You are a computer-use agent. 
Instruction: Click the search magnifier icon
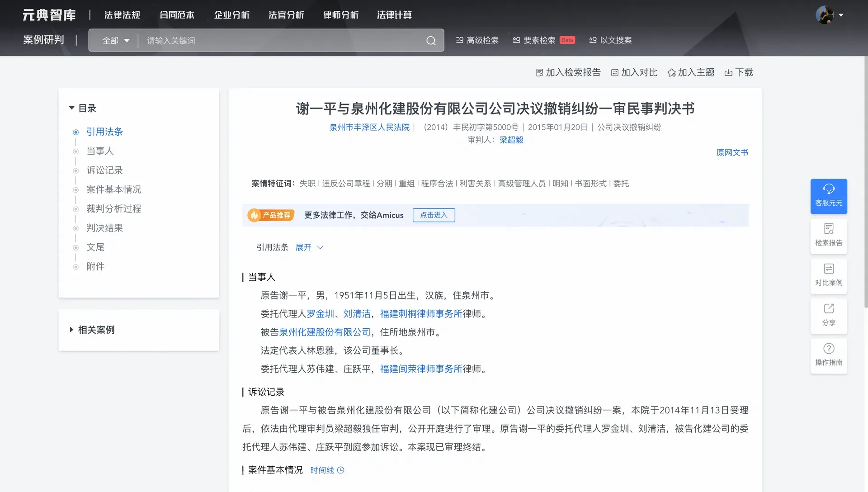click(x=431, y=41)
